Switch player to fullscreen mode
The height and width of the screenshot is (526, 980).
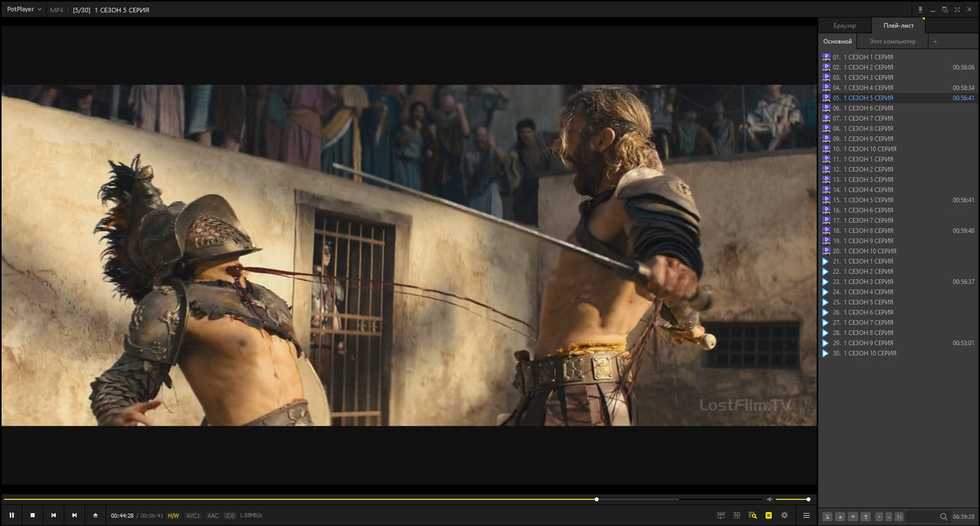tap(956, 10)
